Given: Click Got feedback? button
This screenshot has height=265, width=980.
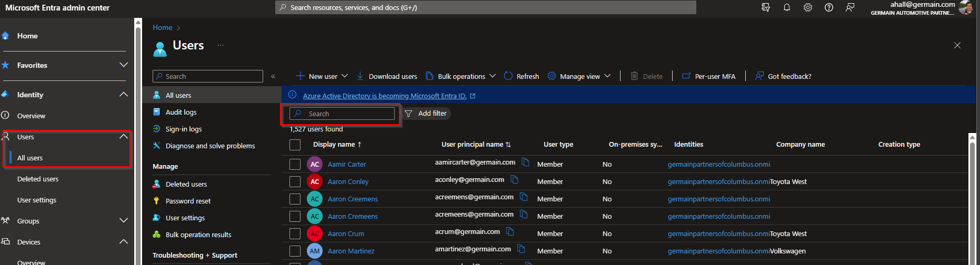Looking at the screenshot, I should (783, 76).
